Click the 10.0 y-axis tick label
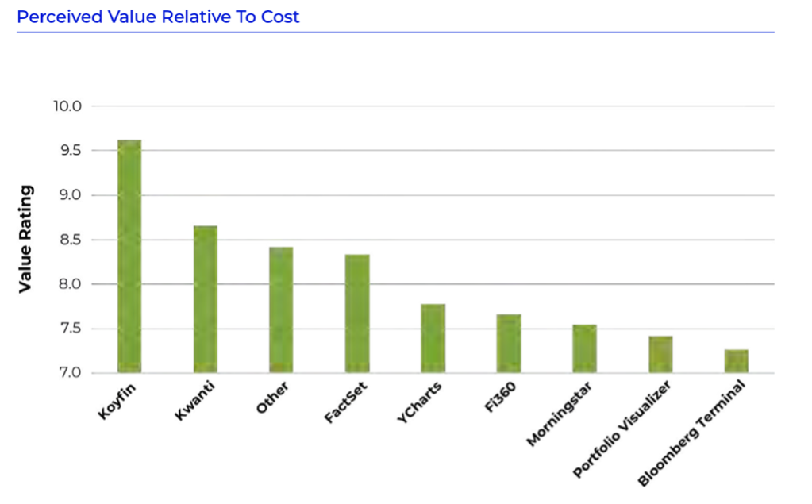 tap(67, 106)
